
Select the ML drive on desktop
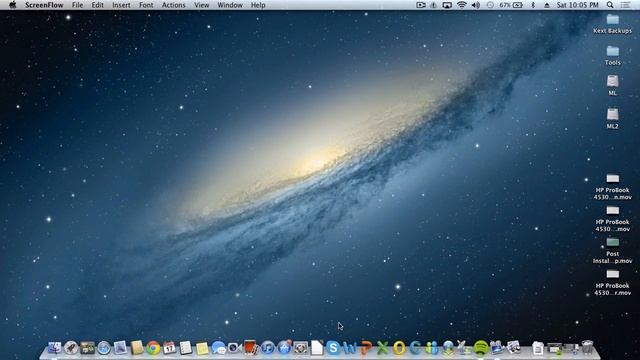click(x=612, y=85)
